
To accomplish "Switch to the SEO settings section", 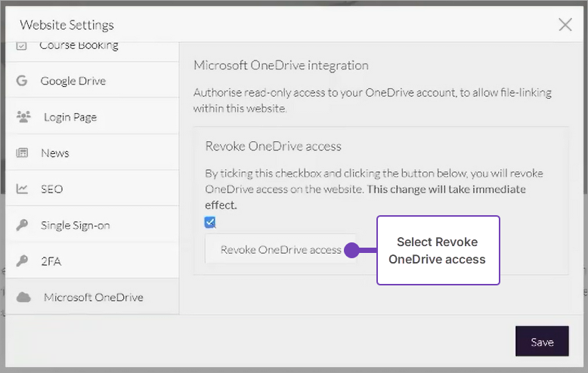I will [52, 189].
